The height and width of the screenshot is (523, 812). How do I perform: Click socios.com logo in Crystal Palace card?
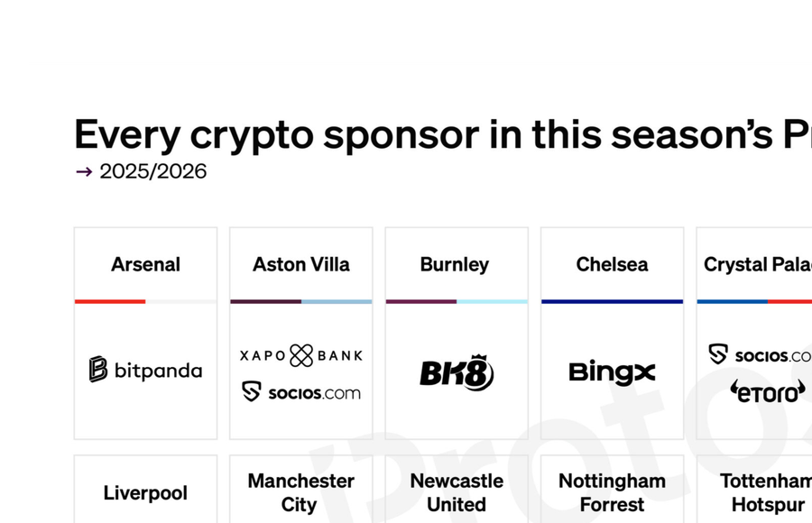[761, 354]
